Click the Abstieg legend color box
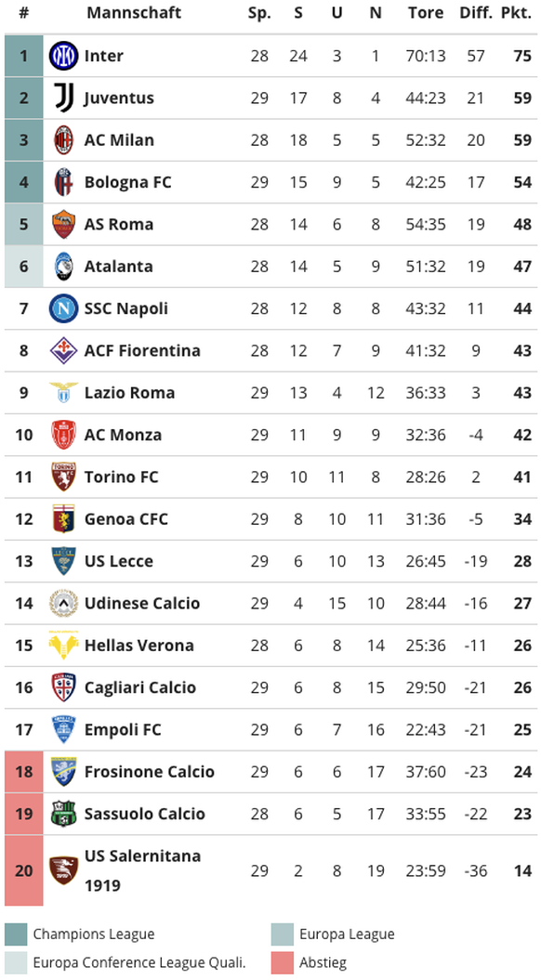The width and height of the screenshot is (541, 980). (283, 963)
